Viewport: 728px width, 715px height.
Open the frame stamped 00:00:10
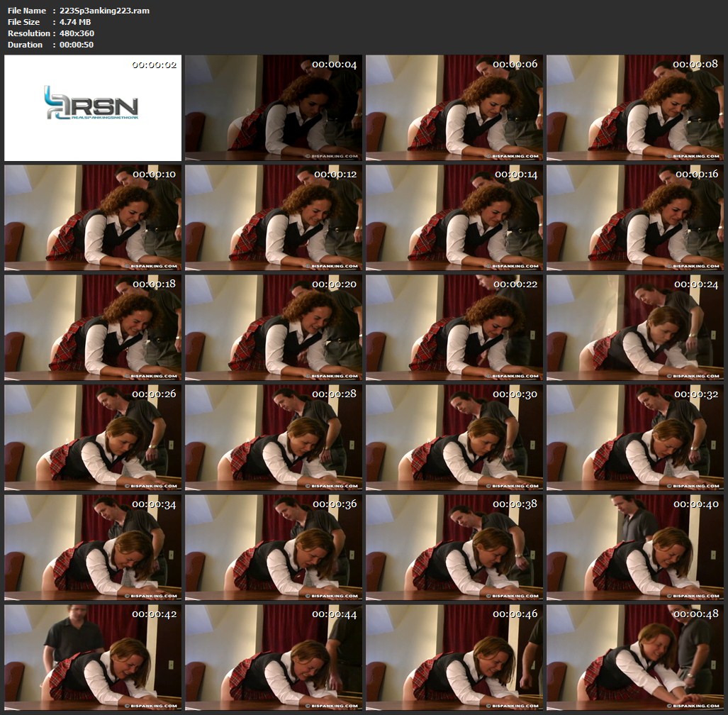pyautogui.click(x=93, y=218)
